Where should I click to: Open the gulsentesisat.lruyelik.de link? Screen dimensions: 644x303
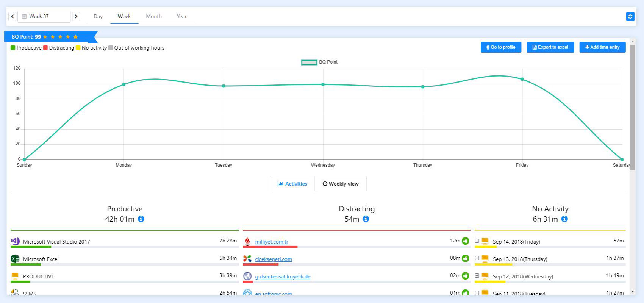tap(283, 276)
